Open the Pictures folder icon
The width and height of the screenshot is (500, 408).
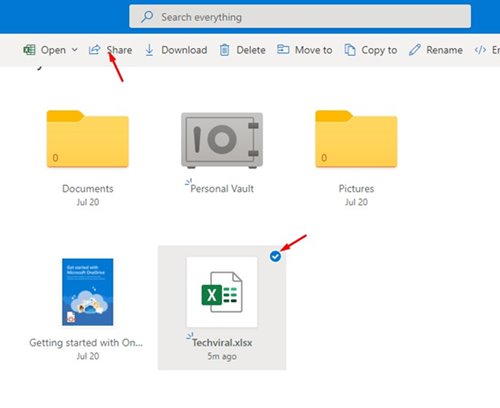coord(356,139)
